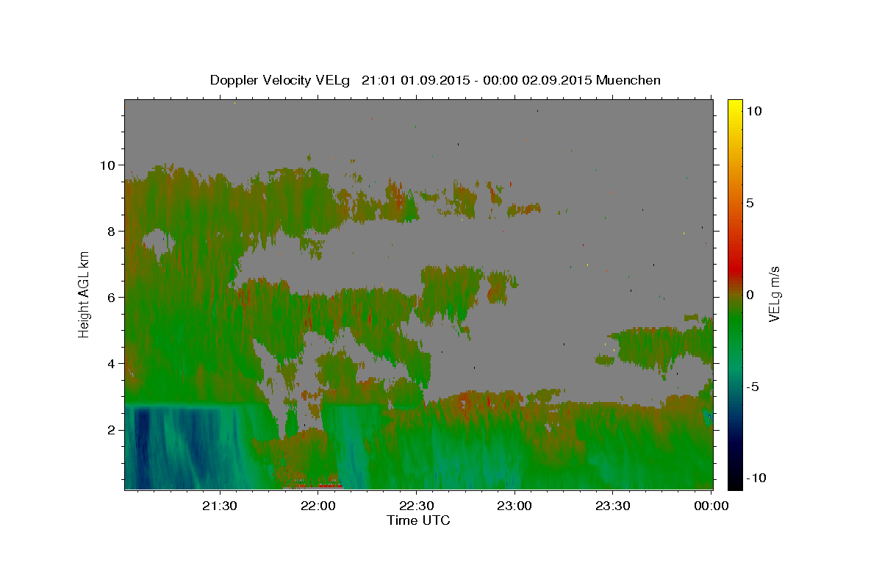The image size is (882, 588).
Task: Click the height axis label 8
Action: pos(113,232)
